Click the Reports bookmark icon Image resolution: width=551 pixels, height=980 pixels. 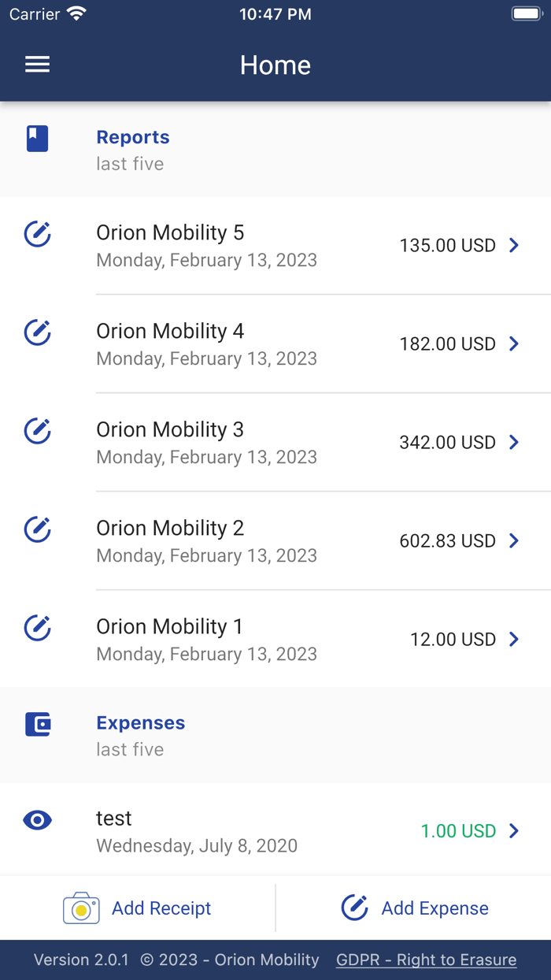coord(37,137)
